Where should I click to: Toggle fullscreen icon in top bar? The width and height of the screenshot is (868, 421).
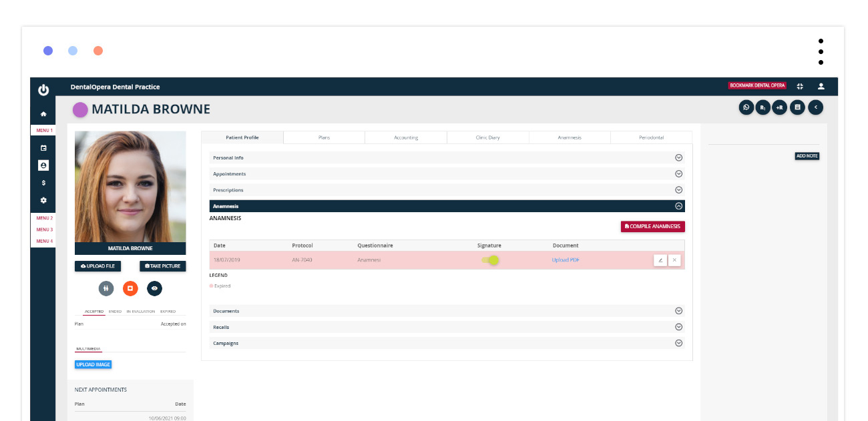[x=800, y=86]
